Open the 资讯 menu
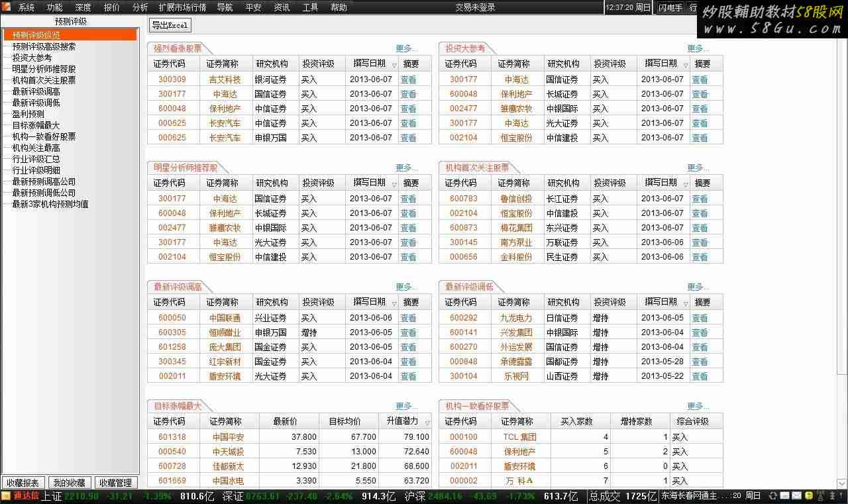The image size is (848, 504). (282, 7)
